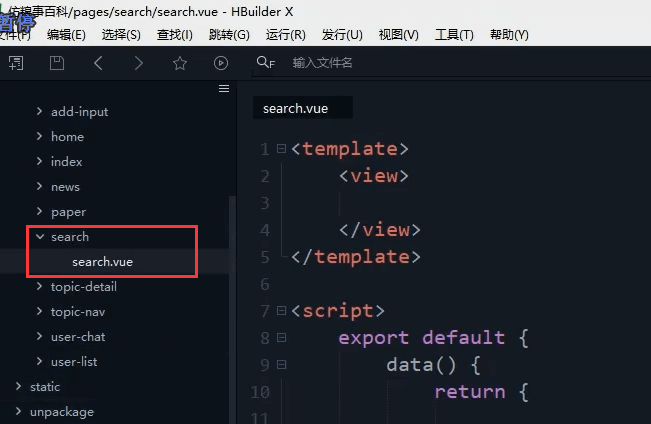This screenshot has width=651, height=424.
Task: Expand the paper folder chevron
Action: [x=39, y=211]
